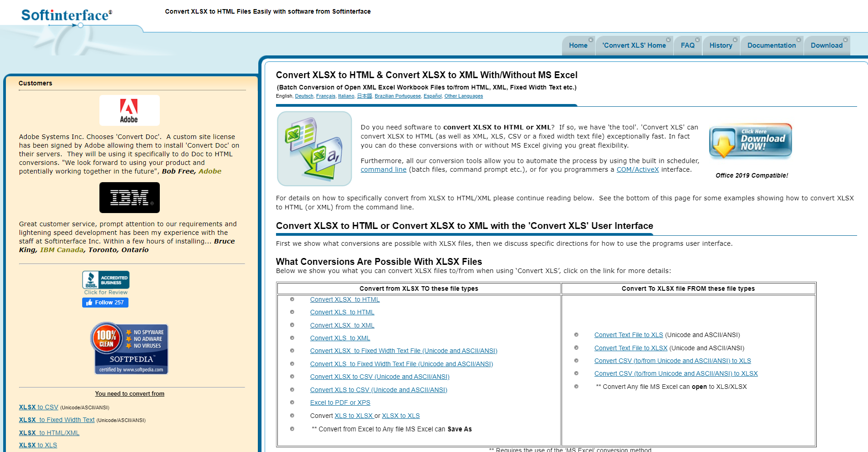Open the Download tab
Screen dimensions: 868x452
pyautogui.click(x=826, y=45)
